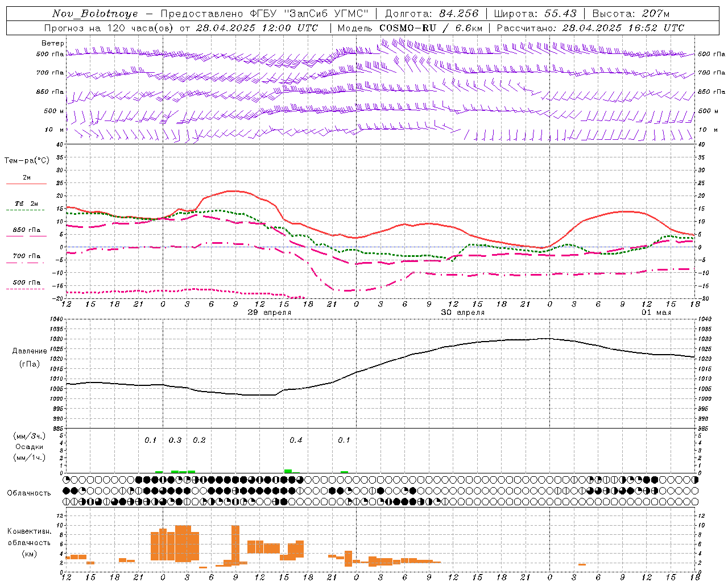Click the 0.3 precipitation value
Image resolution: width=728 pixels, height=582 pixels.
pyautogui.click(x=175, y=440)
